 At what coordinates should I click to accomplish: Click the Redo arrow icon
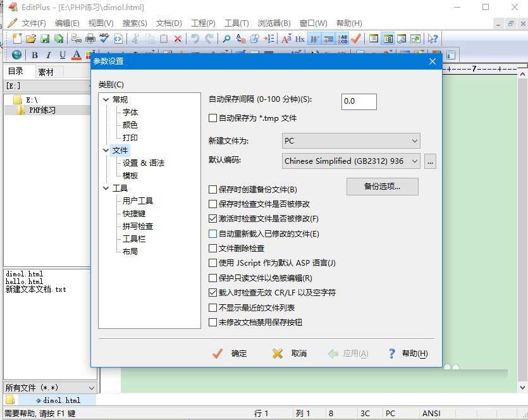pyautogui.click(x=209, y=39)
